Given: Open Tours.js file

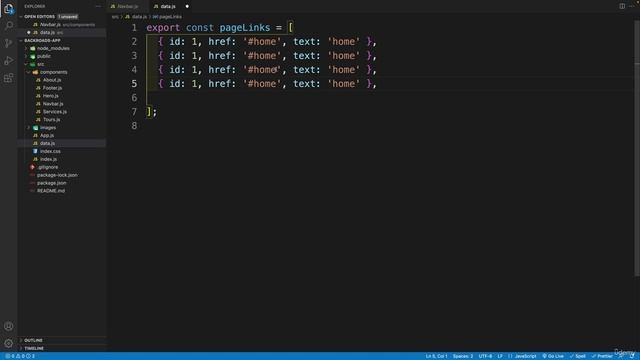Looking at the screenshot, I should pyautogui.click(x=51, y=120).
